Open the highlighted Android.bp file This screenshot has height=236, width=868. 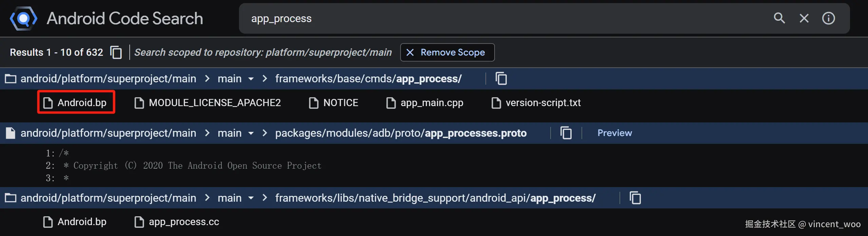coord(76,102)
